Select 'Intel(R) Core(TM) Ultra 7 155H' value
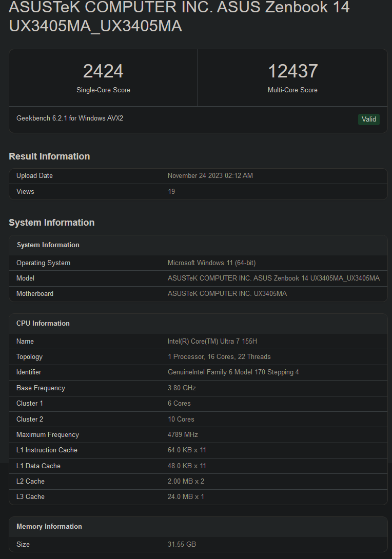 [x=212, y=341]
